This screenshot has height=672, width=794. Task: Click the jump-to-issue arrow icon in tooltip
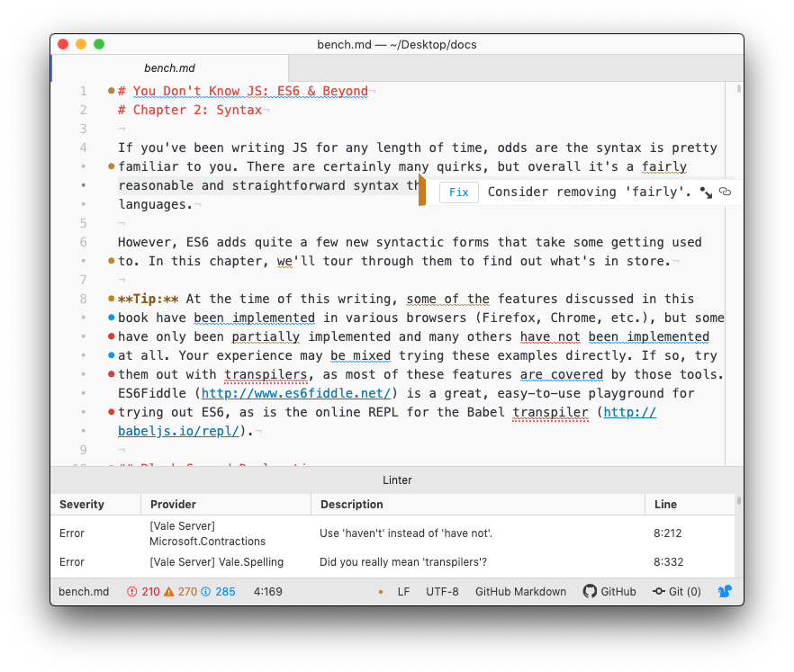[x=706, y=193]
